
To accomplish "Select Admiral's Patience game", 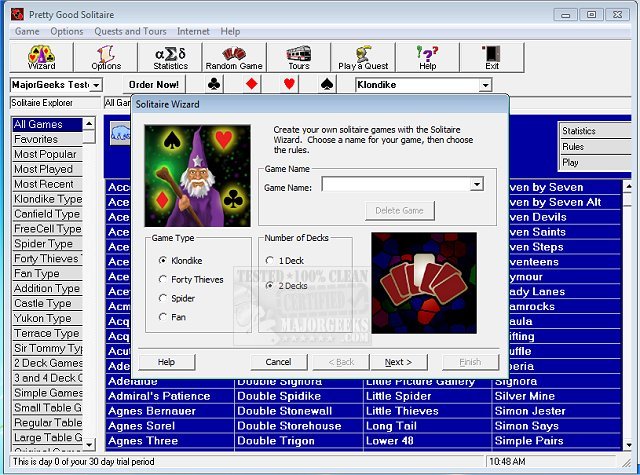I will click(x=169, y=396).
